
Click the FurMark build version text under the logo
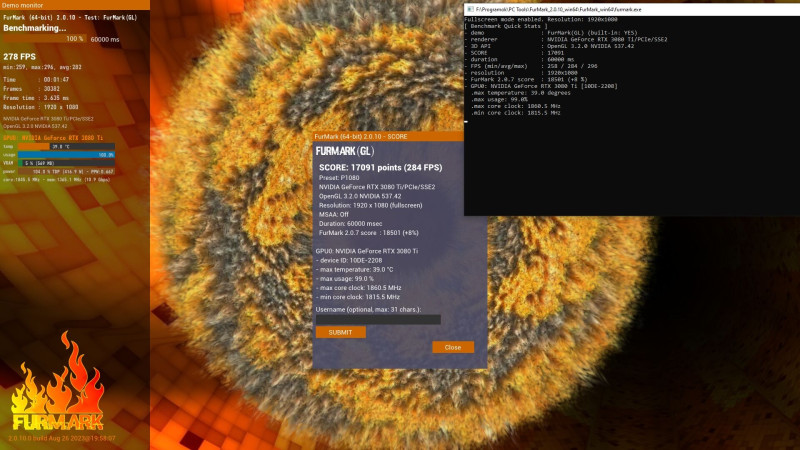[62, 438]
